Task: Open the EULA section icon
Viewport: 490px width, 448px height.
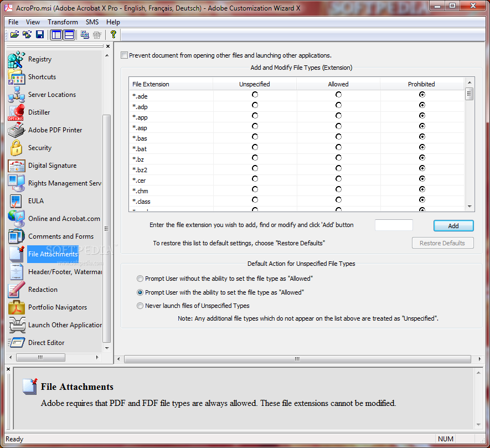Action: click(x=16, y=201)
